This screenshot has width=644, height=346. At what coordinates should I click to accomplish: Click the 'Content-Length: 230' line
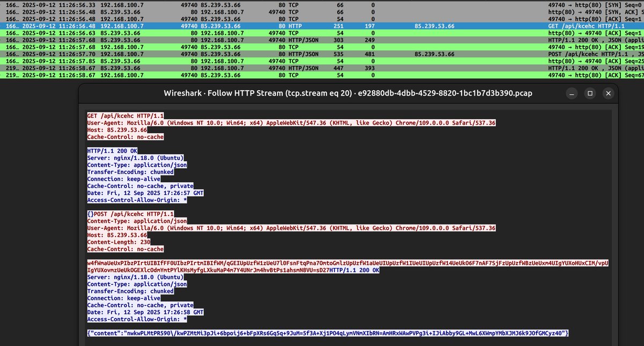click(118, 242)
